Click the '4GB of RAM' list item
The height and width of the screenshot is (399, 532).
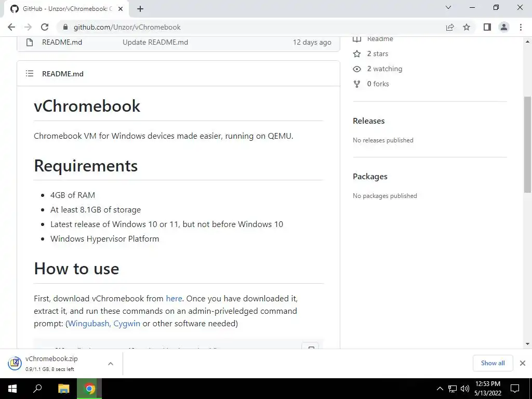[x=73, y=195]
